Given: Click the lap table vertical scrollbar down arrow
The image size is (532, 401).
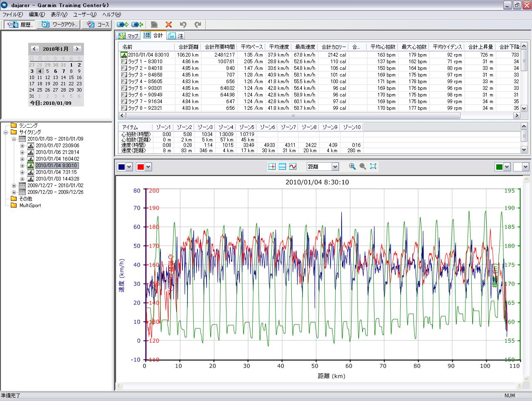Looking at the screenshot, I should [524, 108].
